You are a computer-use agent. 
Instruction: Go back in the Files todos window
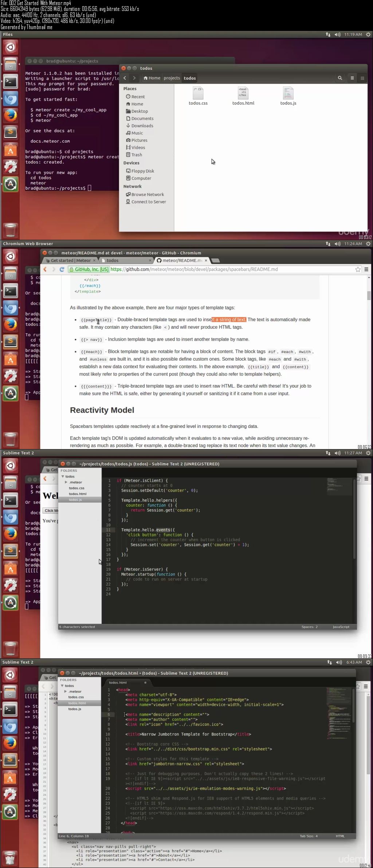click(x=125, y=78)
